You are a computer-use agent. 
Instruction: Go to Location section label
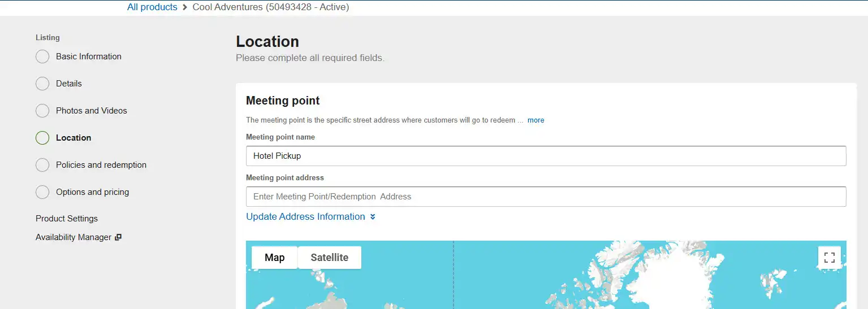pyautogui.click(x=74, y=138)
